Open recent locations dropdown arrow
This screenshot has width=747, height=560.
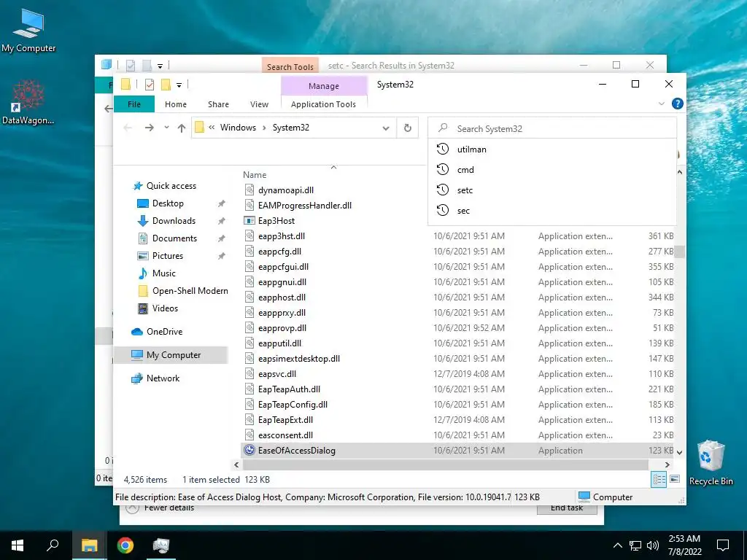[x=166, y=128]
